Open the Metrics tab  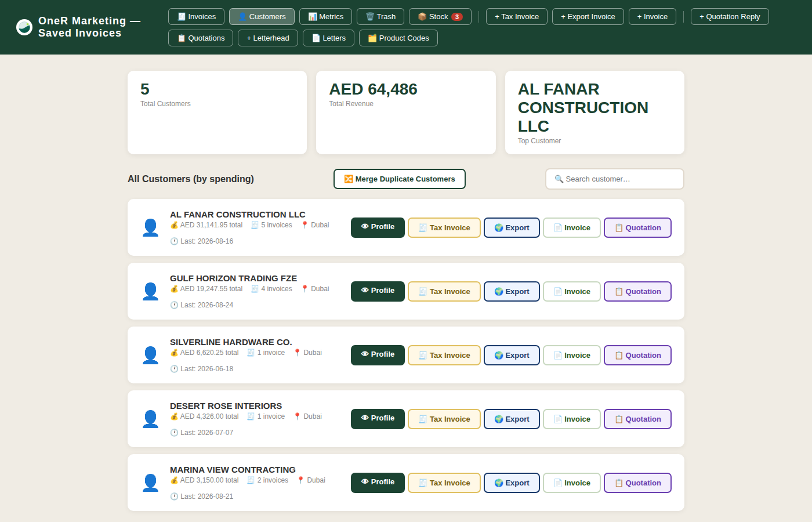[x=325, y=17]
